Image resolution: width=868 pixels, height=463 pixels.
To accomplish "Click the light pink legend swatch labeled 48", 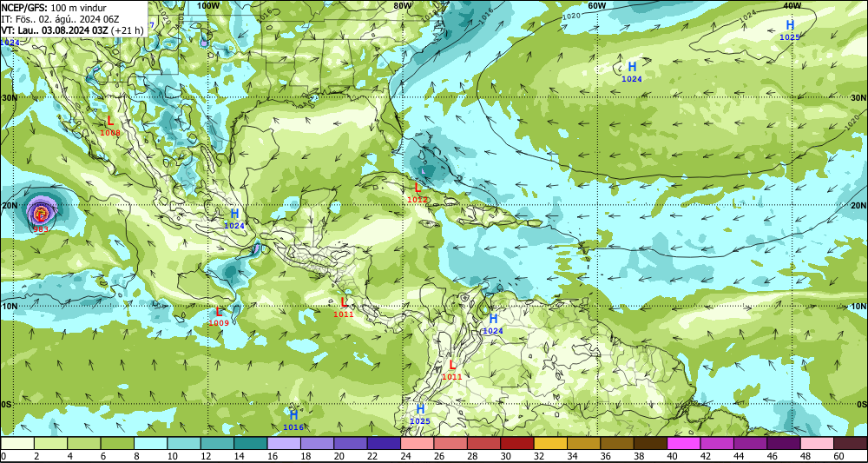I will pos(815,443).
